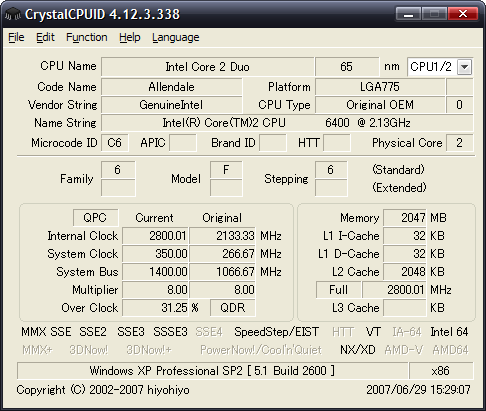Click the Over Clock value 31.25
Viewport: 486px width, 411px height.
coord(155,308)
